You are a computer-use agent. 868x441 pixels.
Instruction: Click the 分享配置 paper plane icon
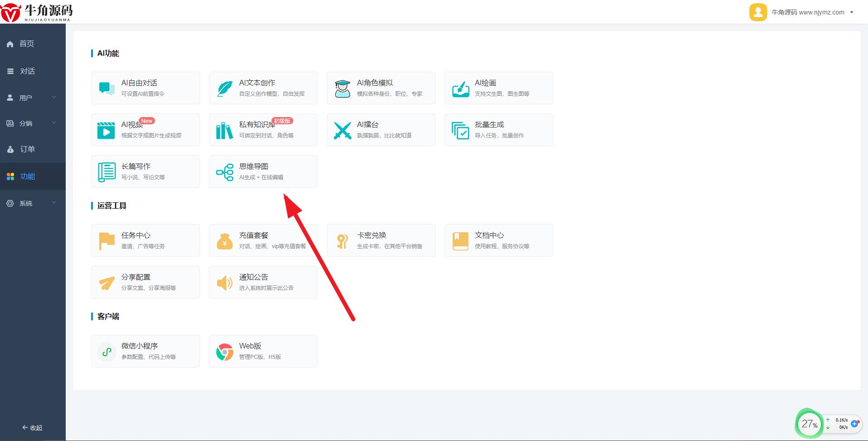(107, 283)
